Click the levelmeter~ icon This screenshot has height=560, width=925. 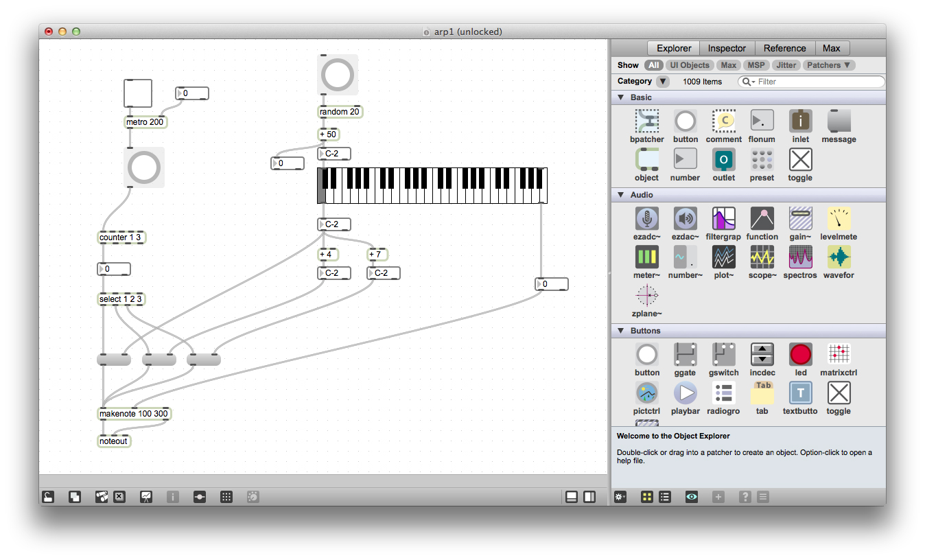point(839,219)
